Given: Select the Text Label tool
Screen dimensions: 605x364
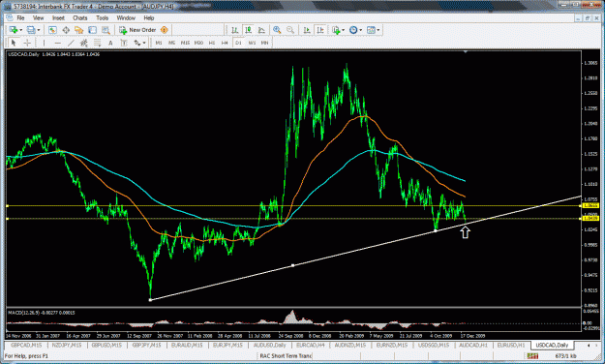Looking at the screenshot, I should (124, 43).
